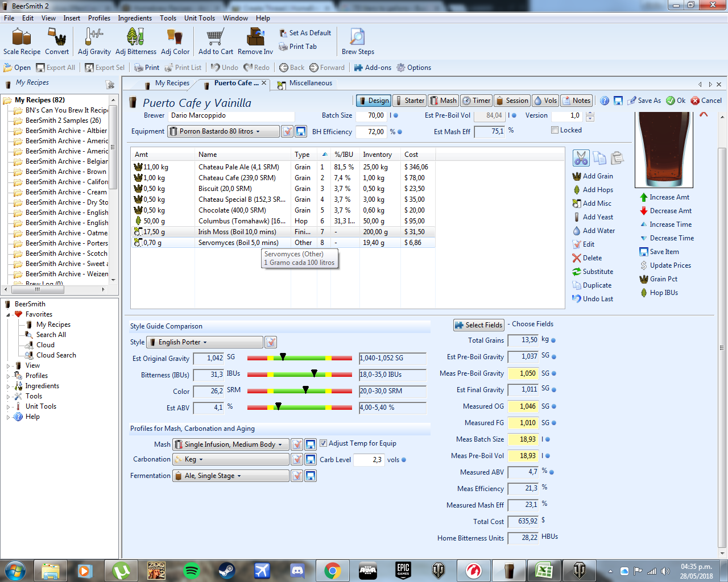Open the Timer tab
Viewport: 728px width, 582px height.
point(476,101)
